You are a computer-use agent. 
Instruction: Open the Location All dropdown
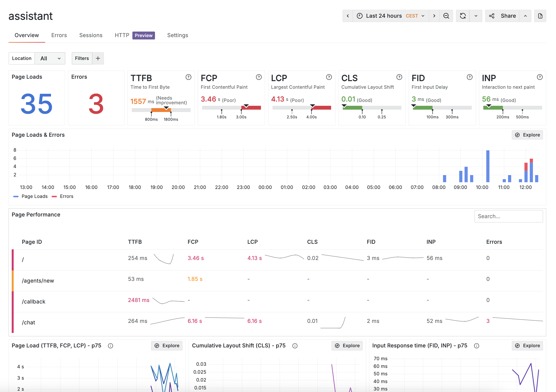[50, 58]
